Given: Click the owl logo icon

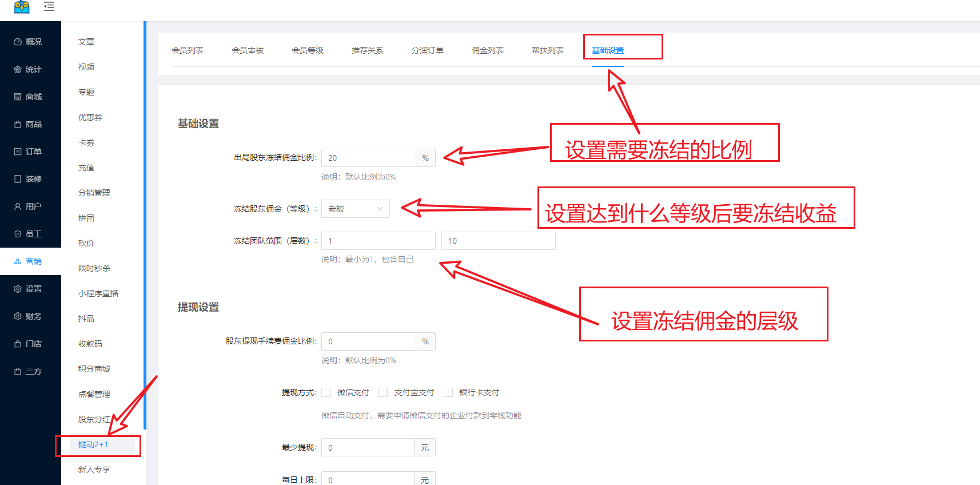Looking at the screenshot, I should pos(22,7).
